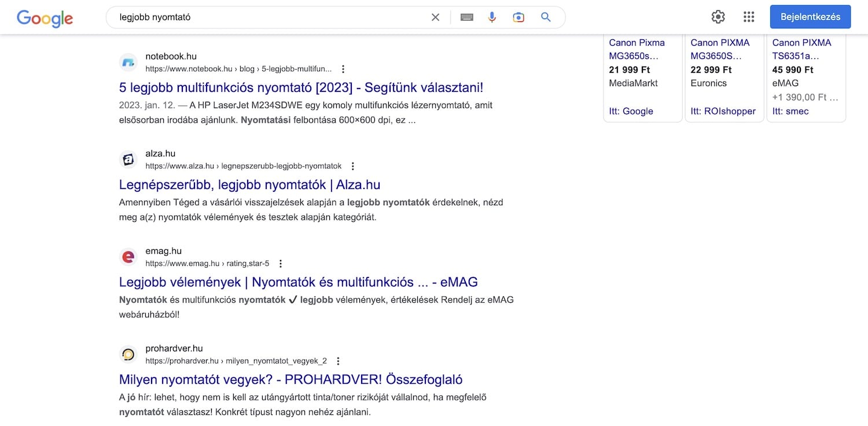868x426 pixels.
Task: Open 'Milyen nyomtatót vegyek?' PROHARDVER result
Action: (x=290, y=379)
